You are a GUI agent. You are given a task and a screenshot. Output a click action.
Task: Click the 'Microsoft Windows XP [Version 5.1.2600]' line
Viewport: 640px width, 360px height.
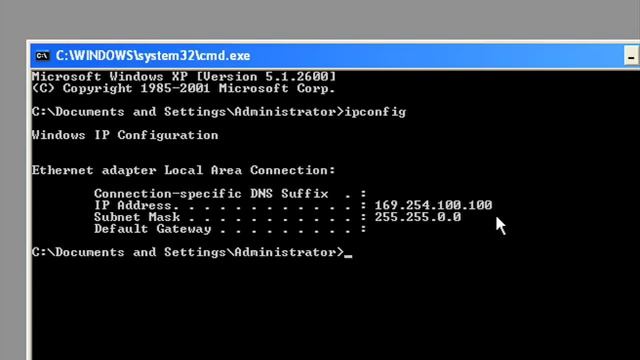tap(184, 76)
